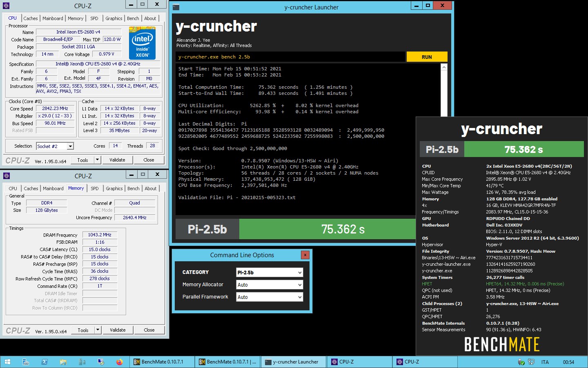
Task: Expand the Socket #2 selection dropdown
Action: pos(70,146)
